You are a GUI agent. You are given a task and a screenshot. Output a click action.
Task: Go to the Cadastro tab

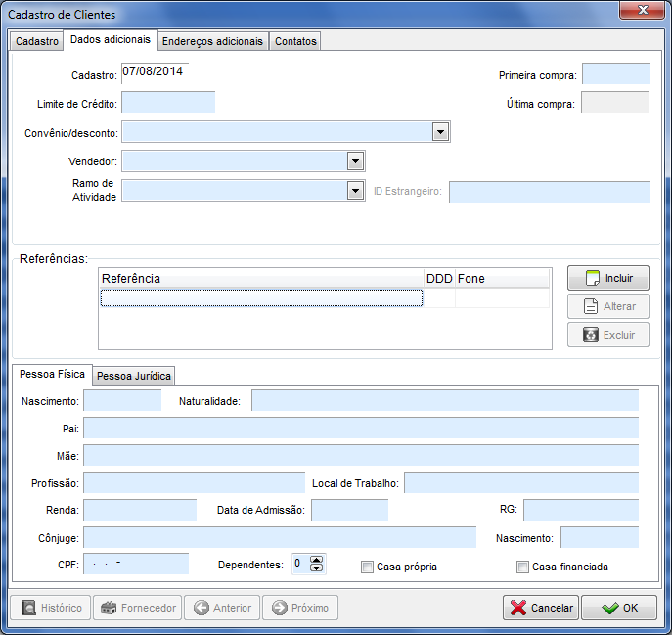tap(37, 41)
